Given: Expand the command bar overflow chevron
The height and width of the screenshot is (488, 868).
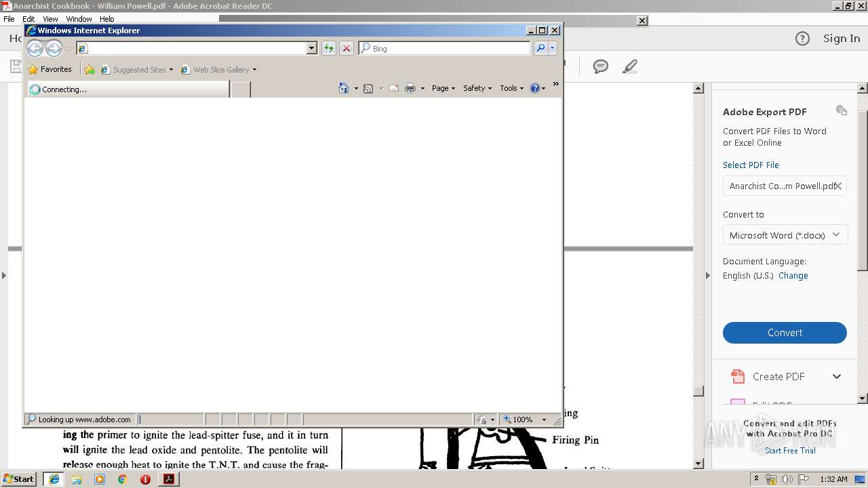Looking at the screenshot, I should coord(556,84).
